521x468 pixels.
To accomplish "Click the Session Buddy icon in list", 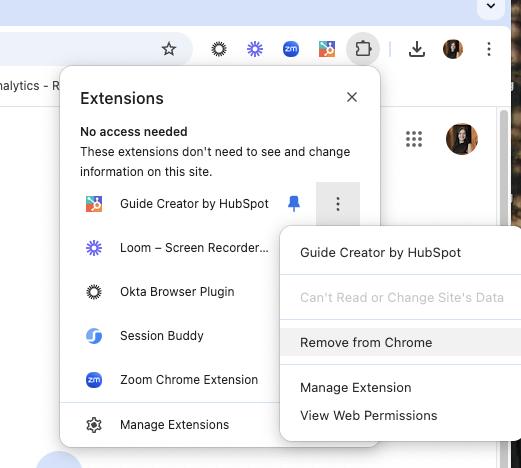I will [94, 336].
